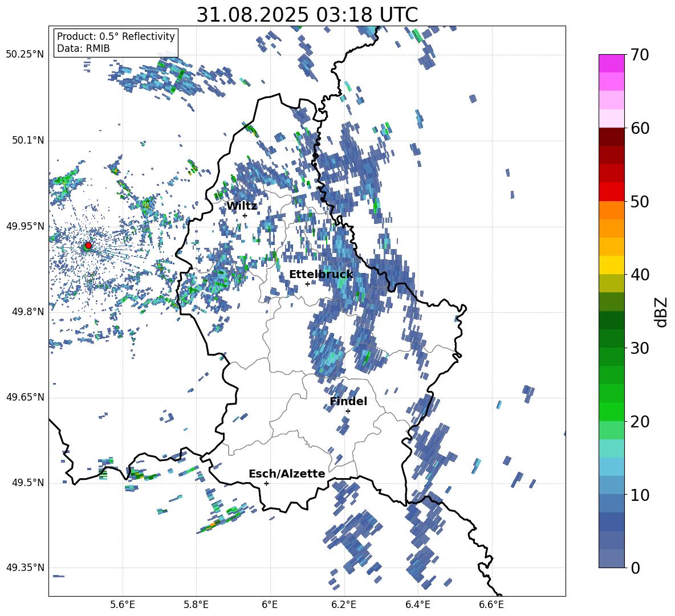Viewport: 675px width, 616px height.
Task: Click the colorbar tick value 20
Action: (x=640, y=422)
